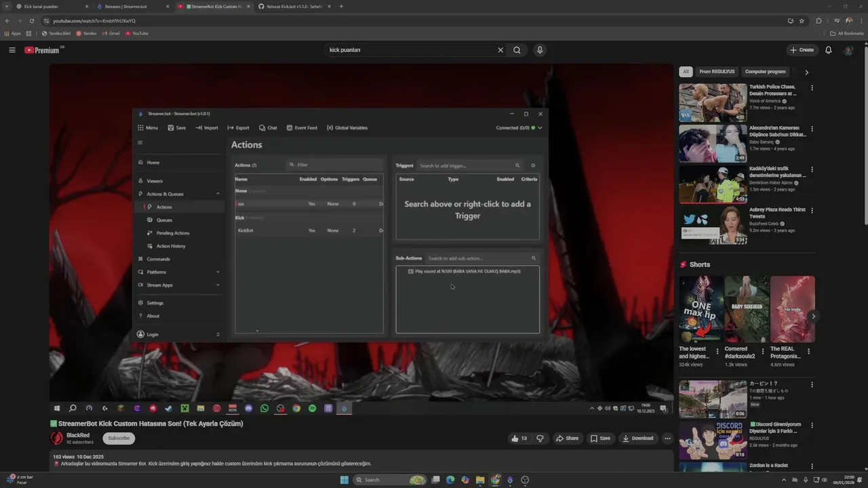
Task: Open All Bookmarks folder dropdown
Action: point(847,33)
